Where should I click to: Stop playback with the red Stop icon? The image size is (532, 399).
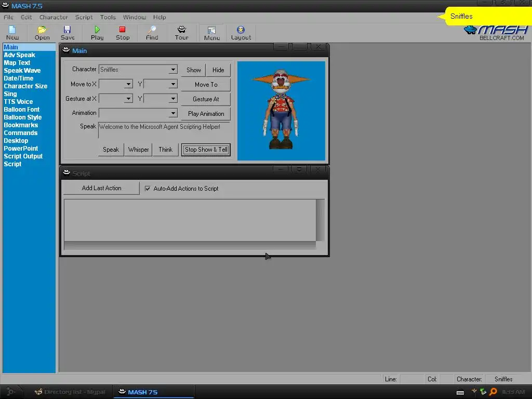click(123, 33)
